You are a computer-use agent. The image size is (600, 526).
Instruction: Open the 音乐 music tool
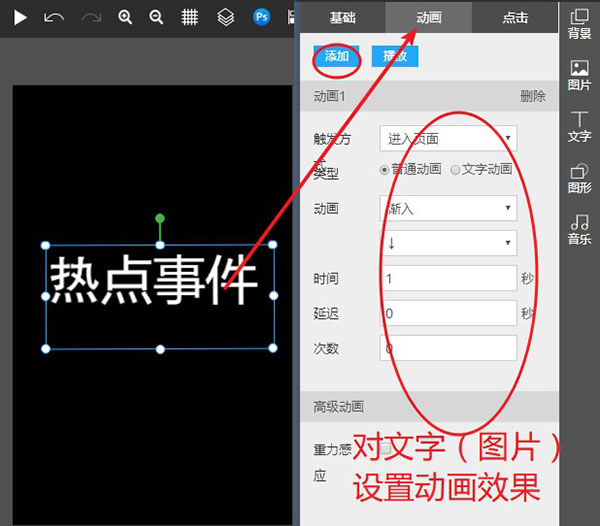point(579,230)
